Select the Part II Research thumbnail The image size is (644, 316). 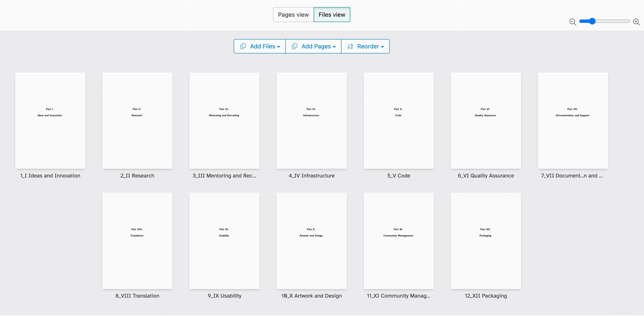click(x=137, y=121)
